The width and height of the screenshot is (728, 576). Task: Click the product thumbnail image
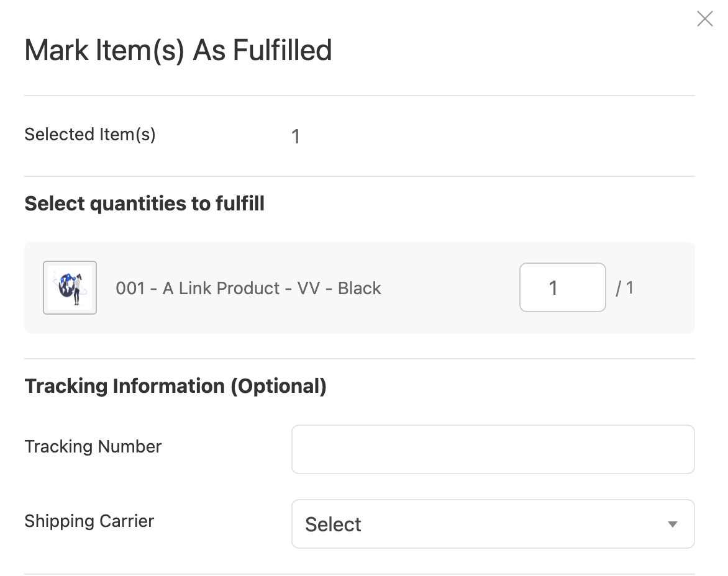[x=70, y=287]
